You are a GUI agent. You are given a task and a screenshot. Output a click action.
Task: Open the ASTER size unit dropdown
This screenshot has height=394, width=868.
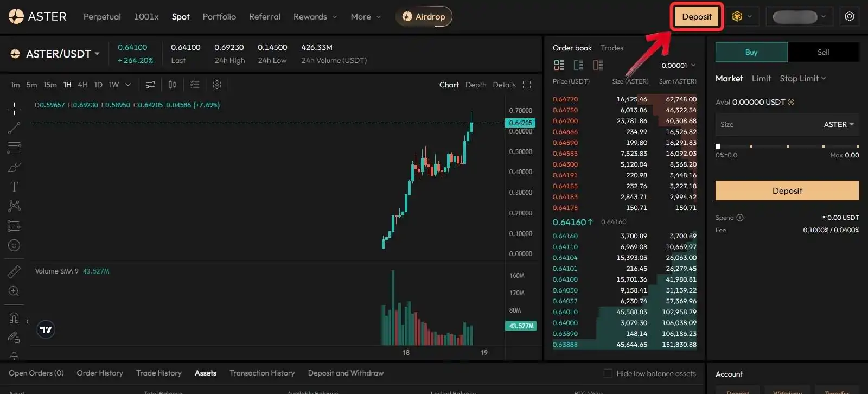(x=839, y=124)
